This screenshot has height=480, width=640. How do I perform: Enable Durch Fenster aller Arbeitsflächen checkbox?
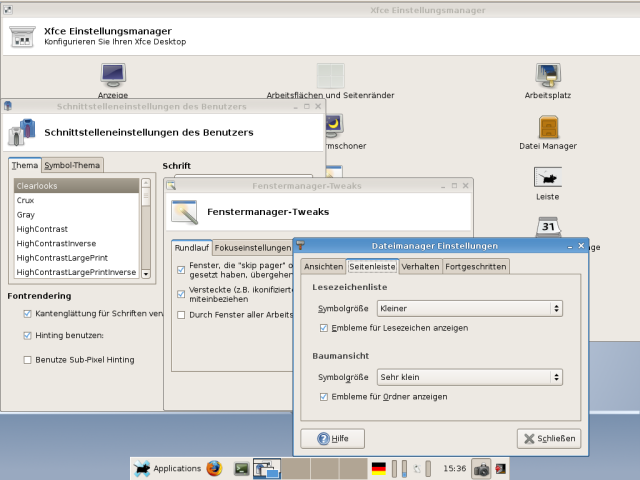(x=181, y=315)
